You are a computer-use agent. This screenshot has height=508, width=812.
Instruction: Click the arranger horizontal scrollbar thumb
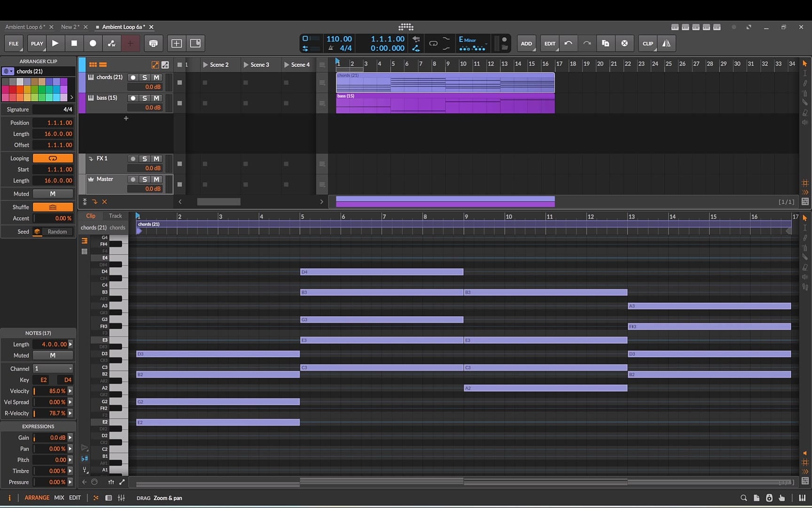click(219, 202)
